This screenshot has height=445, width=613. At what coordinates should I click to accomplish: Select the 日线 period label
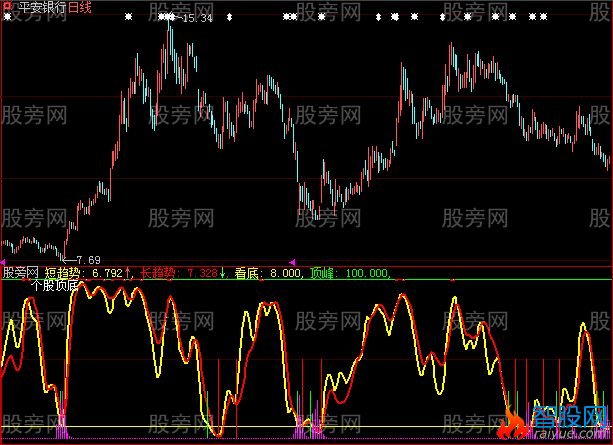(80, 6)
